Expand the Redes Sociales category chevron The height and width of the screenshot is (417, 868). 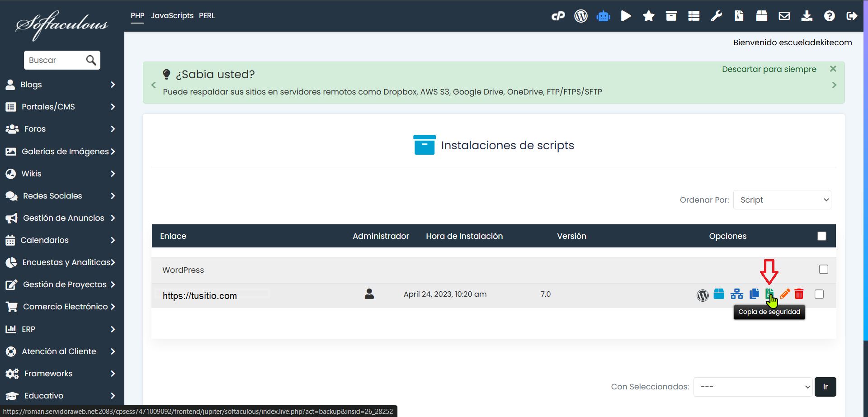pos(113,196)
